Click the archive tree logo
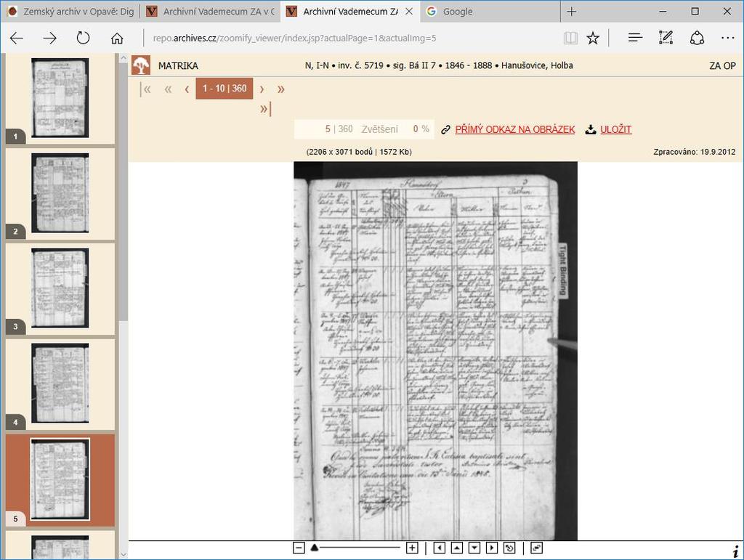Image resolution: width=744 pixels, height=560 pixels. (141, 65)
